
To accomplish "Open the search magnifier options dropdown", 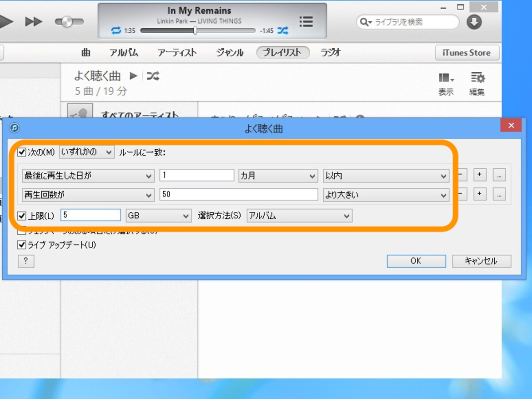I will [366, 22].
